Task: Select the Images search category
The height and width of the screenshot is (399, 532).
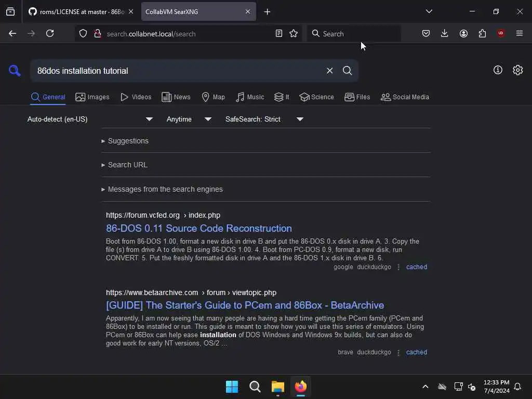Action: pos(92,97)
